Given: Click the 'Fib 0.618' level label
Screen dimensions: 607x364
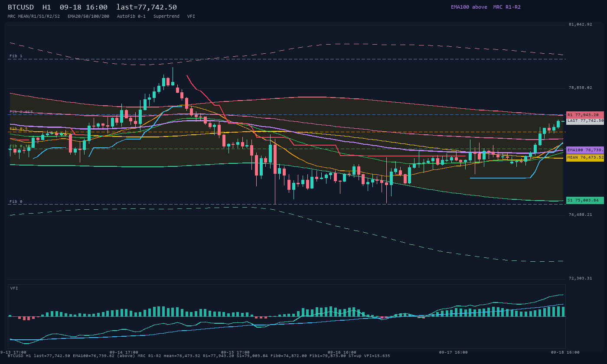Looking at the screenshot, I should point(21,112).
